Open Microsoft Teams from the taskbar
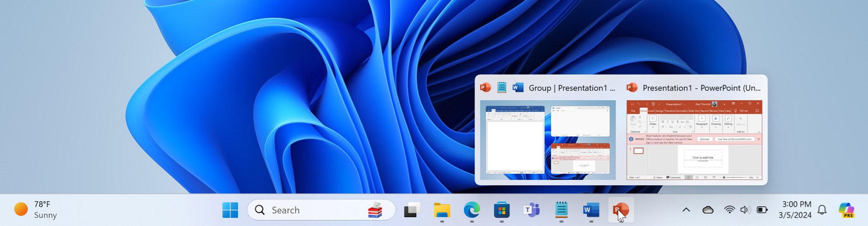 (531, 210)
